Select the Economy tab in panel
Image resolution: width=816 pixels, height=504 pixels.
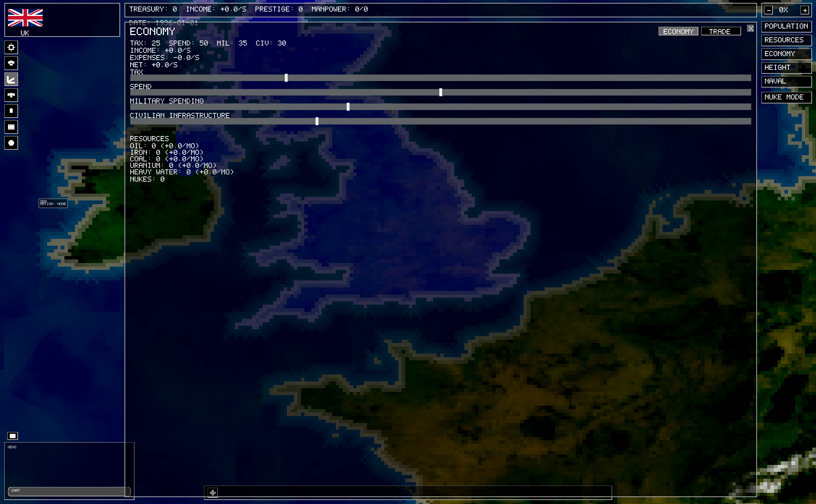678,31
